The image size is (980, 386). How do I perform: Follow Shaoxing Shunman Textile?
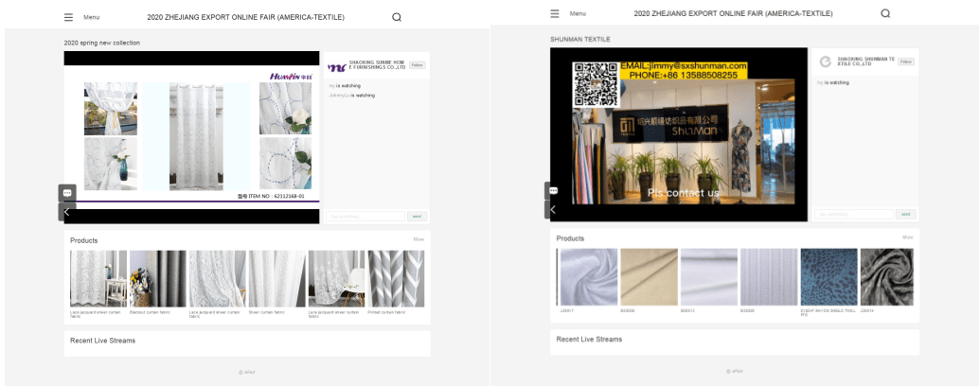click(906, 61)
